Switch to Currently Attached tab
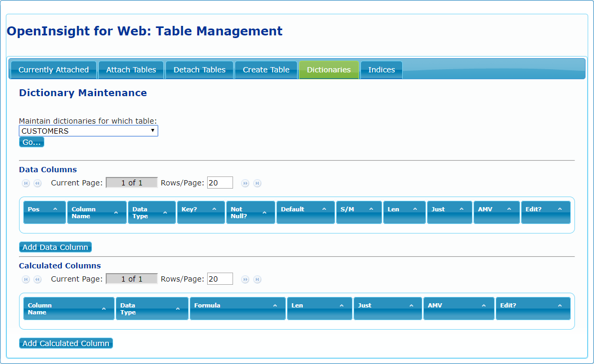 (53, 70)
